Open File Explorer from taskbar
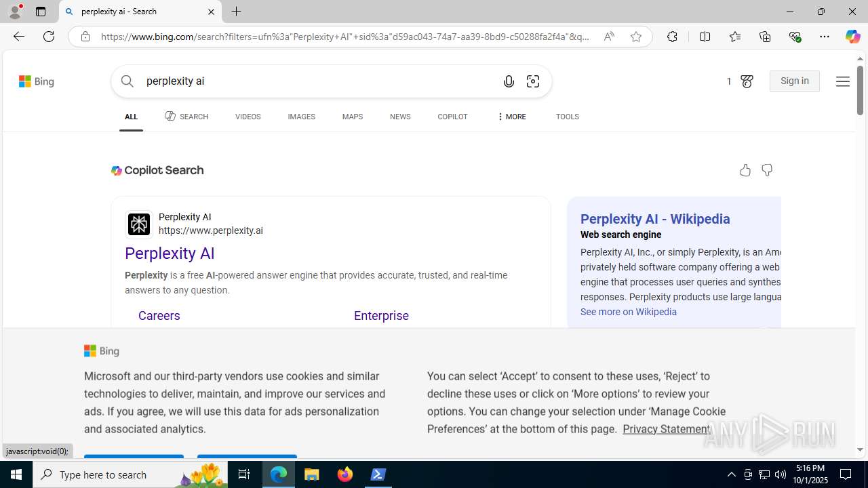The image size is (868, 488). (x=312, y=474)
